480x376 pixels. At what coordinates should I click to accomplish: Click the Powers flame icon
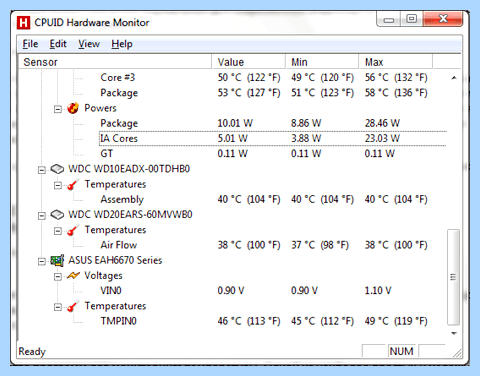73,108
